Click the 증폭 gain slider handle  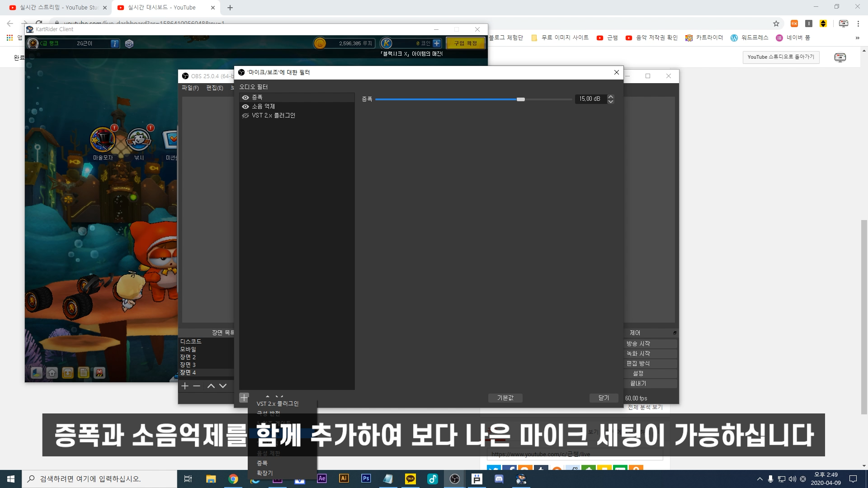click(521, 99)
